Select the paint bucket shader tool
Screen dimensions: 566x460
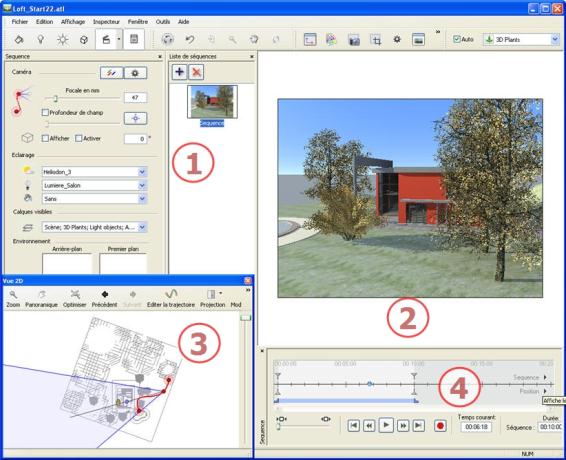click(x=19, y=39)
